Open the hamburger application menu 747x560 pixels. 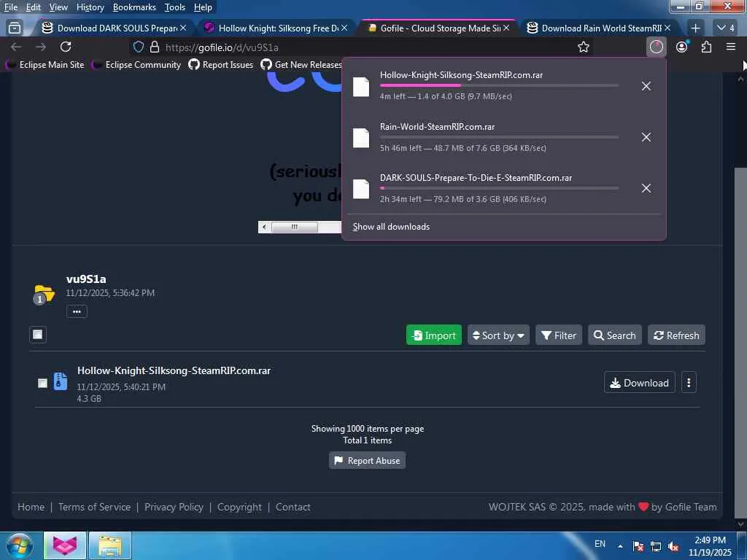[x=731, y=47]
